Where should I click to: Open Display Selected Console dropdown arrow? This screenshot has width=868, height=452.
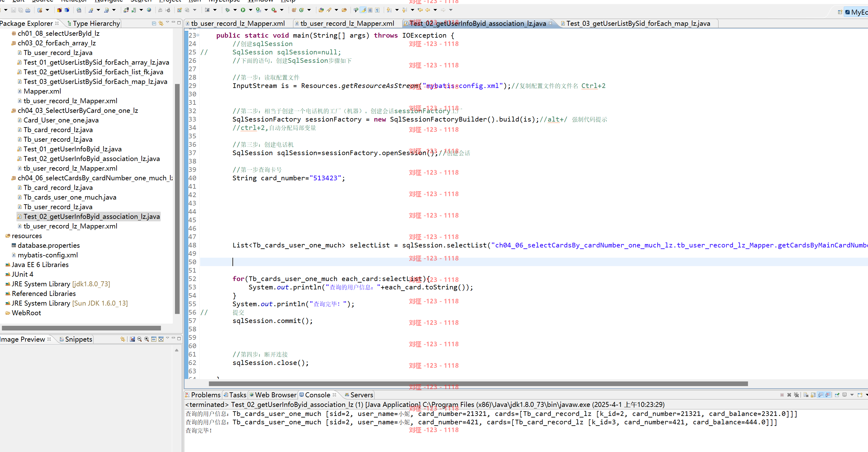point(852,395)
